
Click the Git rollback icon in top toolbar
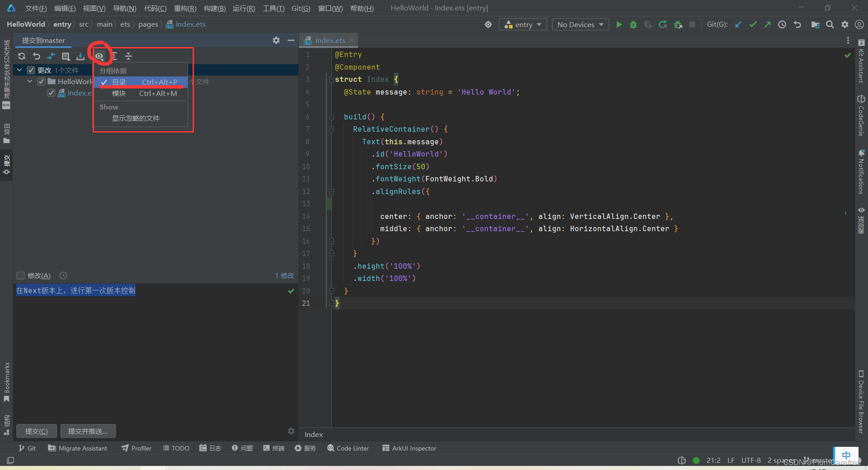point(797,24)
